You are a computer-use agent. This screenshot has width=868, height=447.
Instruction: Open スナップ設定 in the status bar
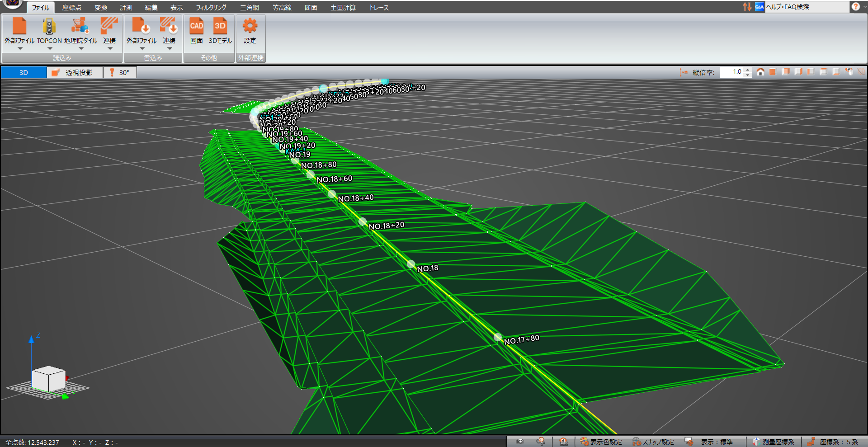tap(653, 442)
